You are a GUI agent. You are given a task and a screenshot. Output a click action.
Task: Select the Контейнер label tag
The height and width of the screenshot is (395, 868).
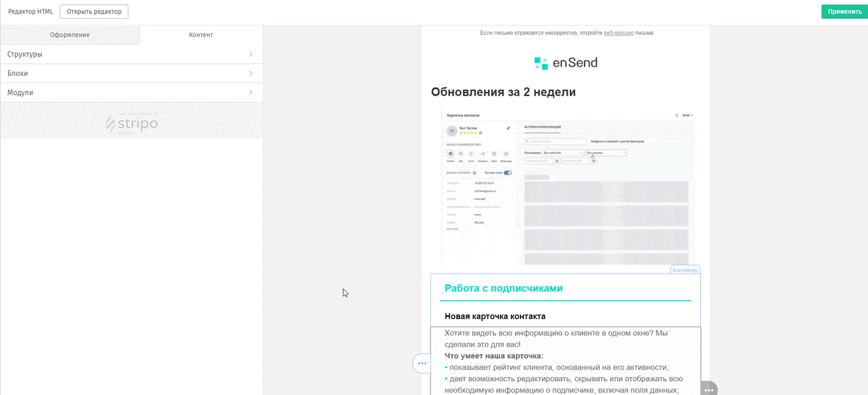(685, 270)
